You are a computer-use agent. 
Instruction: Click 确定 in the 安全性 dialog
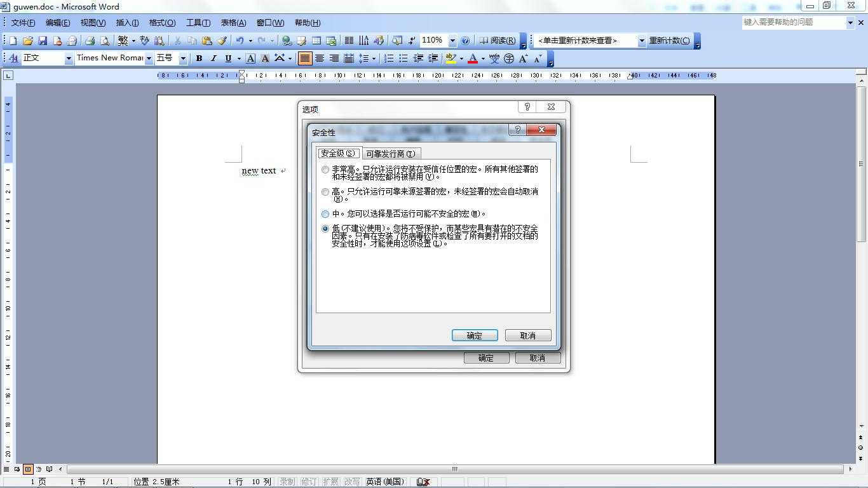[x=475, y=335]
